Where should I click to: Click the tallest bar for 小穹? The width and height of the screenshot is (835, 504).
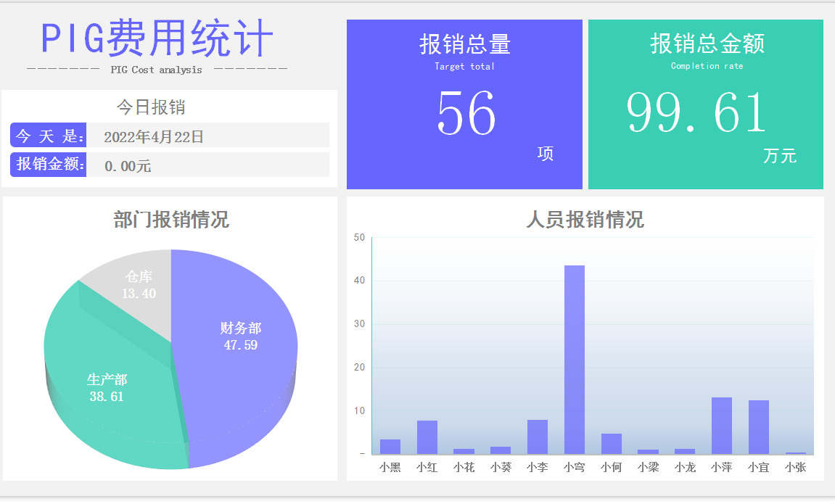575,363
